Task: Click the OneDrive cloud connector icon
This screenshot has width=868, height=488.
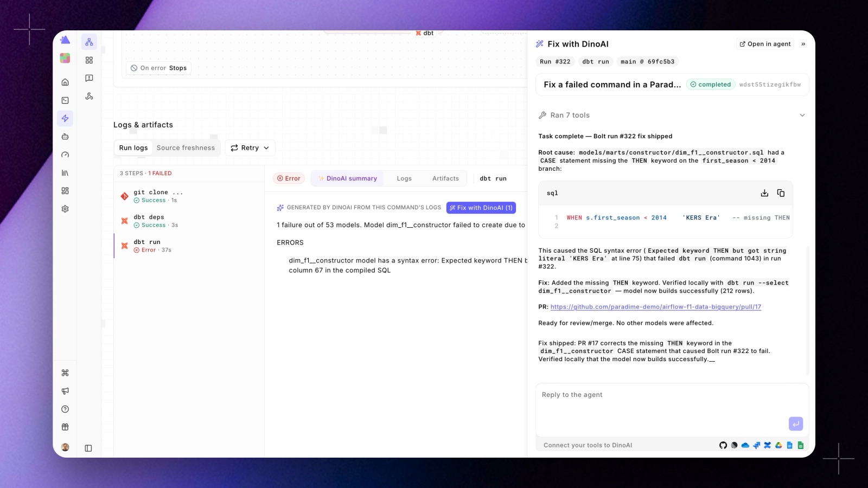Action: click(745, 445)
